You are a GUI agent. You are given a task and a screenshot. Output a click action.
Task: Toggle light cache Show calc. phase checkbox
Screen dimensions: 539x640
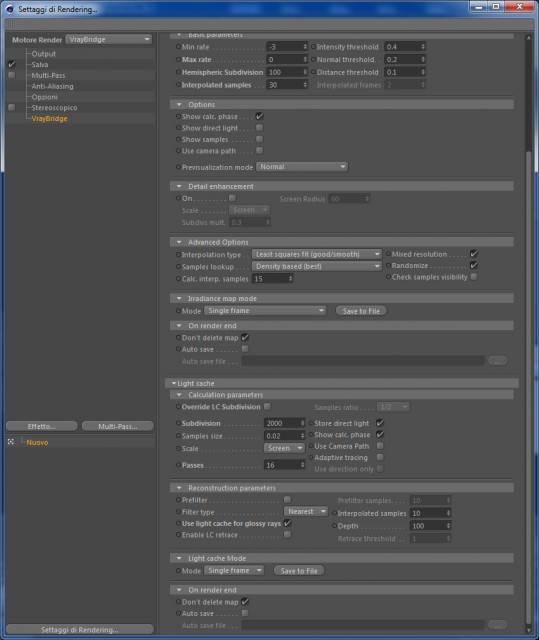(380, 434)
